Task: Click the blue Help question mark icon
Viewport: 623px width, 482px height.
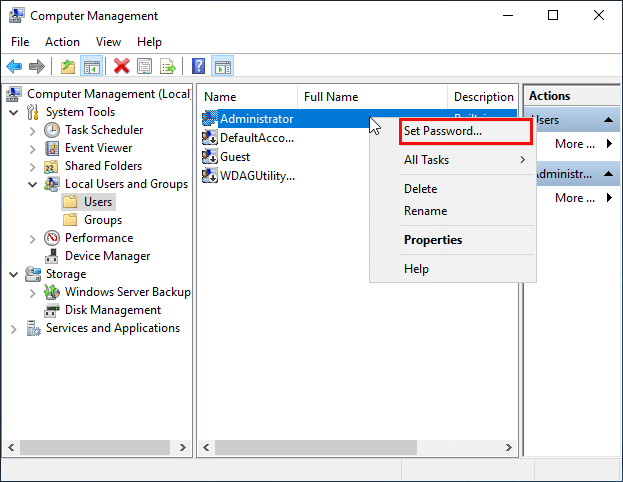Action: (198, 67)
